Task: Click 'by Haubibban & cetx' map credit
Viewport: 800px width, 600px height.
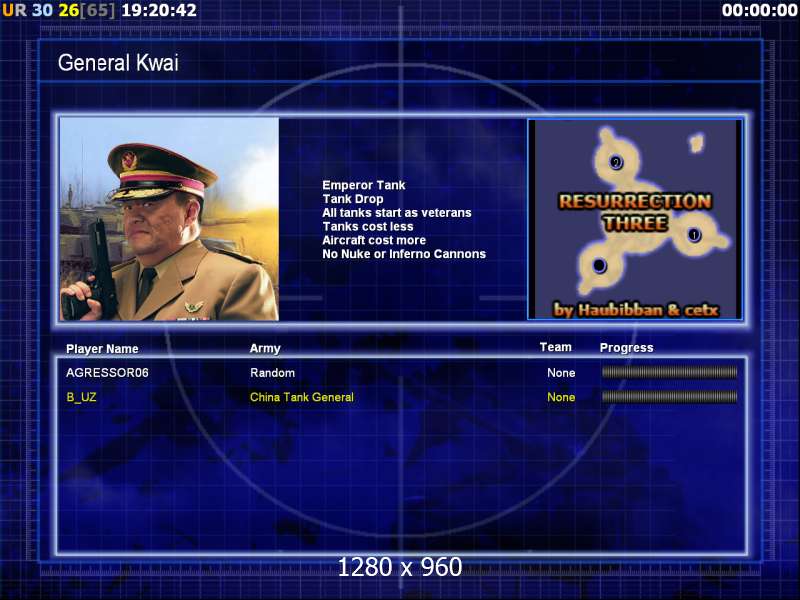Action: point(636,310)
